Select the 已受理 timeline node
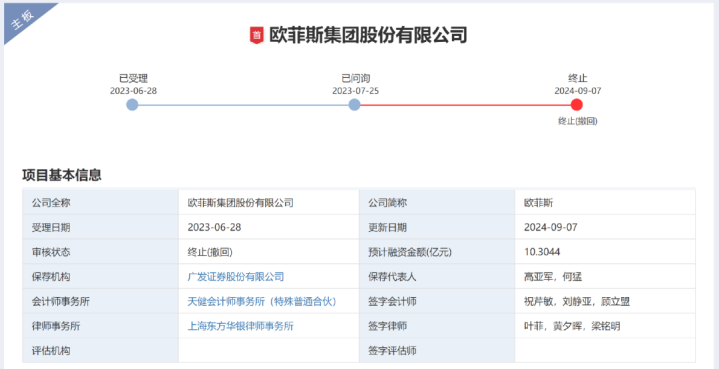Screen dimensions: 719x369 [x=132, y=105]
